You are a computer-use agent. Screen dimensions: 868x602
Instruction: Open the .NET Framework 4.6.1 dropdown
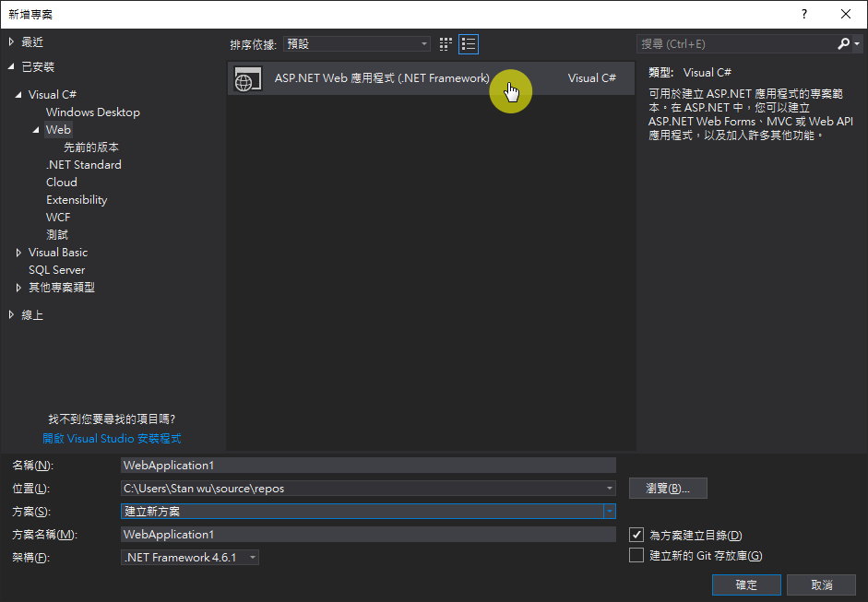(x=190, y=557)
